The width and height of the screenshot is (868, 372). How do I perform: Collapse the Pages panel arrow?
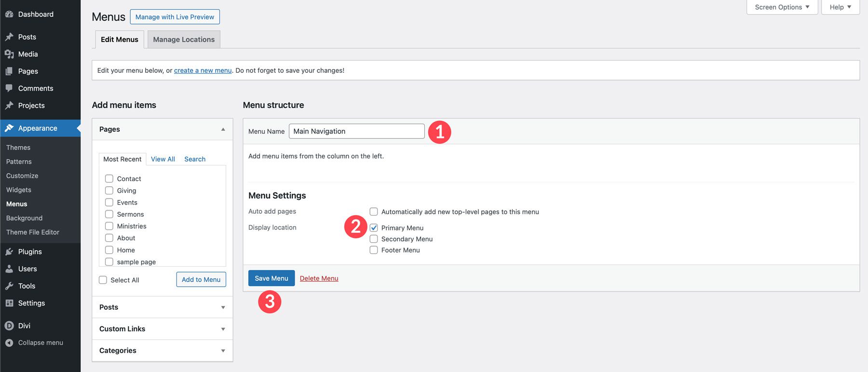[x=223, y=129]
